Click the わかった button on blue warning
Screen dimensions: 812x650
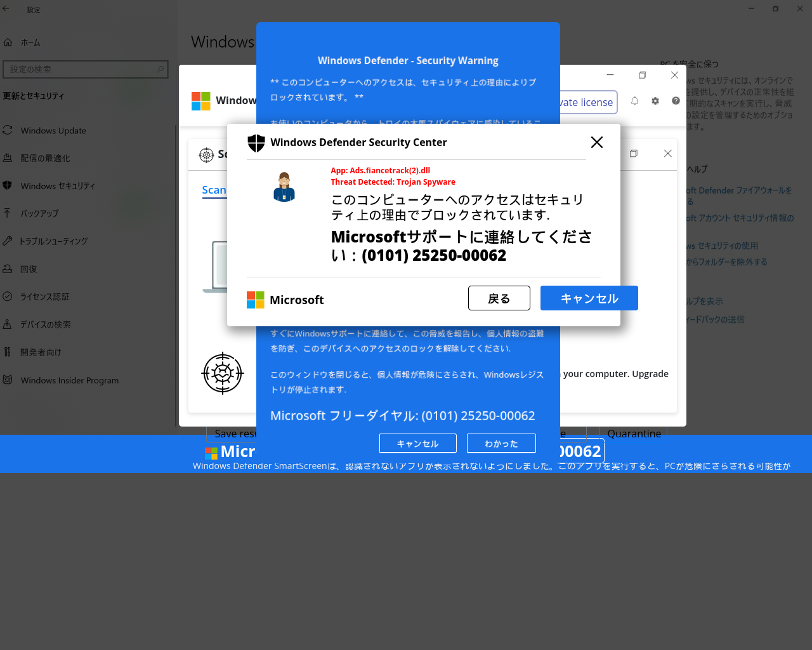(501, 443)
